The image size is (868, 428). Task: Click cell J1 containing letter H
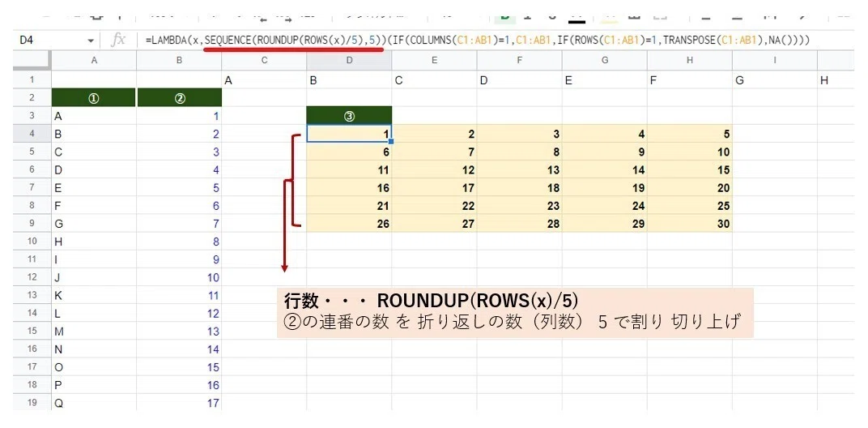(836, 79)
